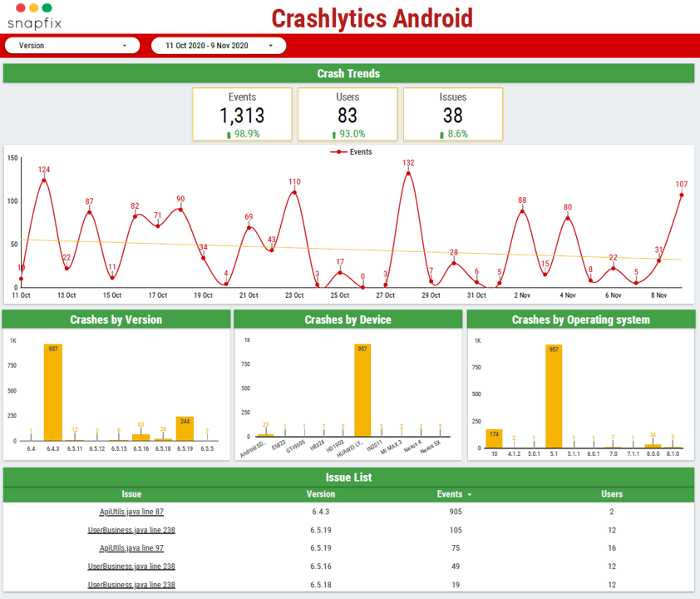This screenshot has height=599, width=700.
Task: Click the 98.9% increase indicator under Events
Action: (x=243, y=134)
